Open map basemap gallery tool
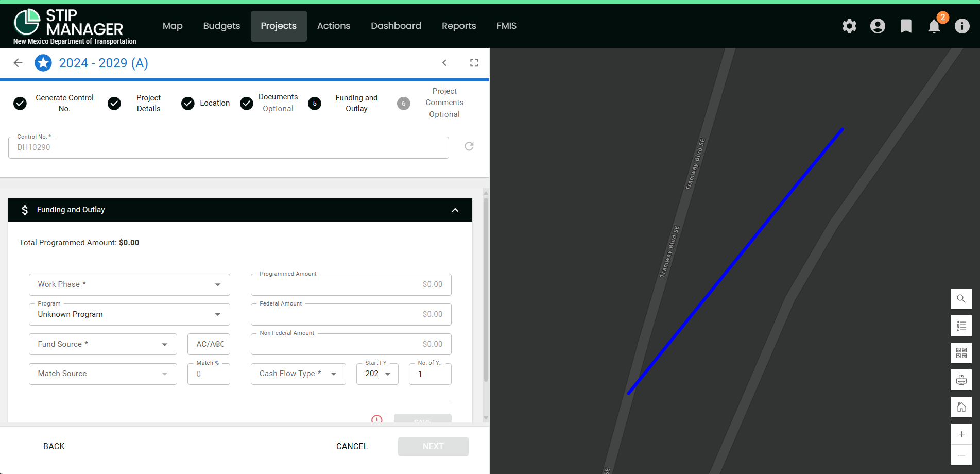980x474 pixels. [961, 353]
